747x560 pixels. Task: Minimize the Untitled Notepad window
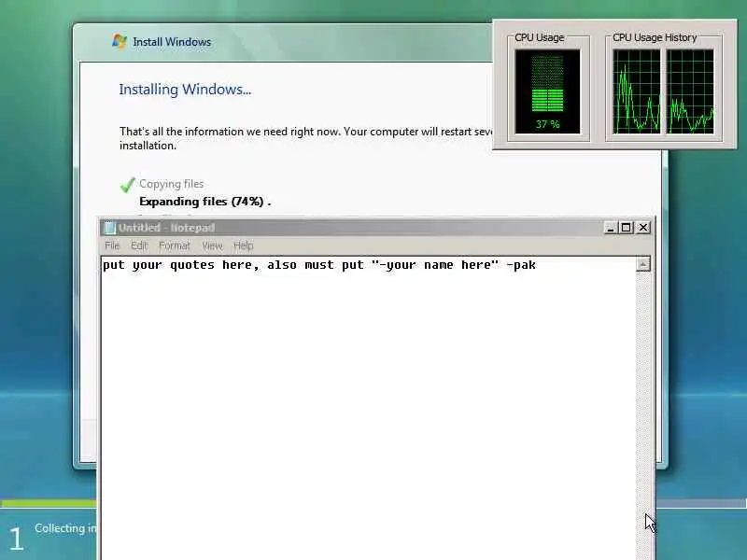[611, 228]
